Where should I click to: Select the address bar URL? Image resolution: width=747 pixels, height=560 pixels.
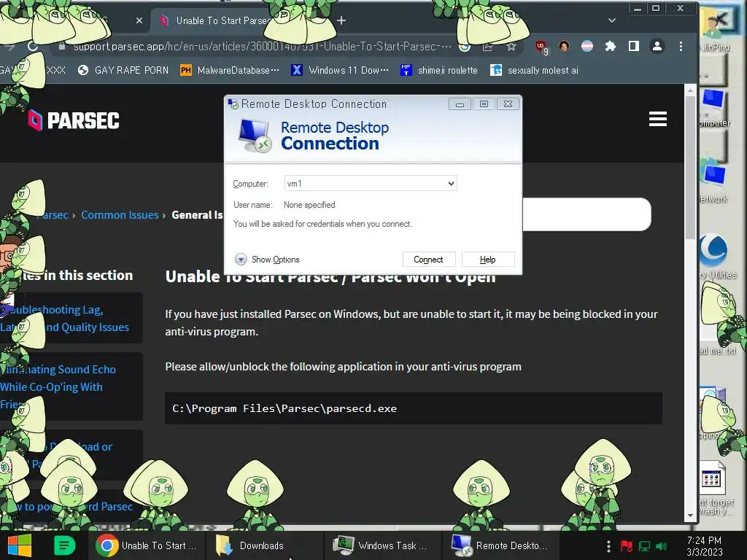[262, 46]
